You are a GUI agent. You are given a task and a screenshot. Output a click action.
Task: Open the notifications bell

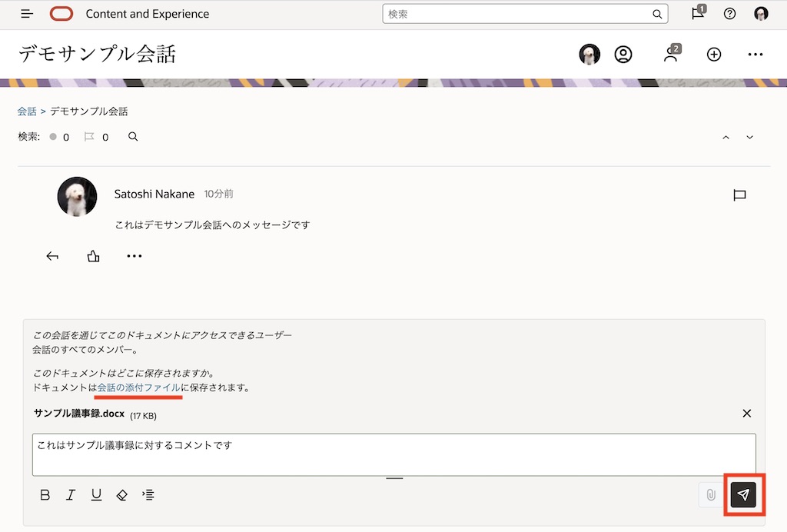[697, 14]
